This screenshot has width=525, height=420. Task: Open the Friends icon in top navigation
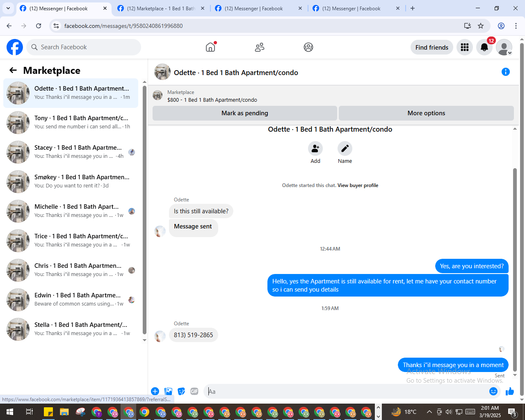click(x=260, y=47)
